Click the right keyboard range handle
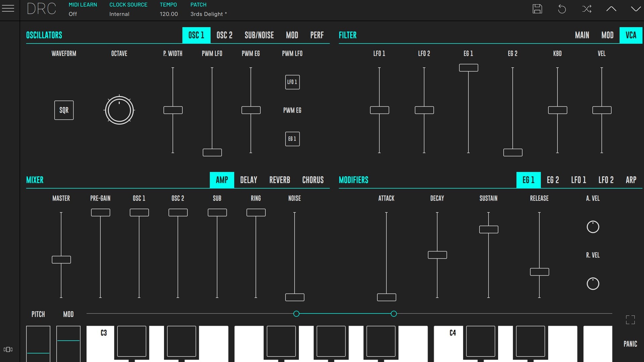 [x=394, y=314]
